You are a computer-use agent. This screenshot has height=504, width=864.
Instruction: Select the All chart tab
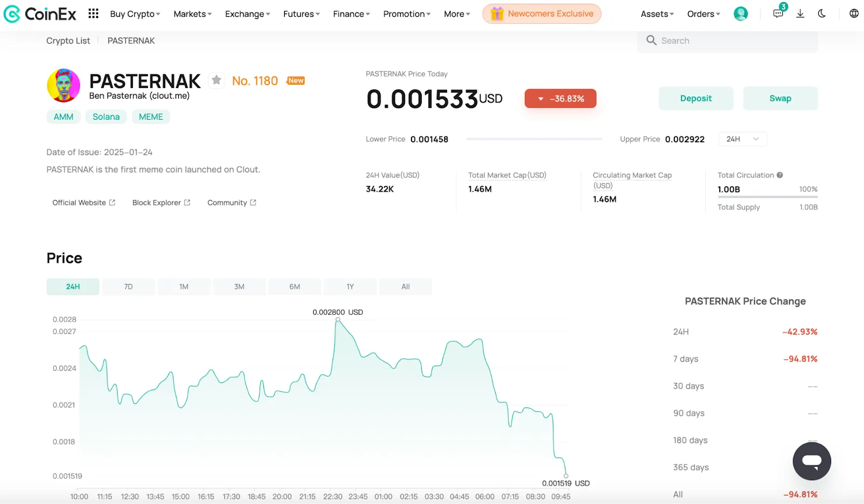point(406,287)
